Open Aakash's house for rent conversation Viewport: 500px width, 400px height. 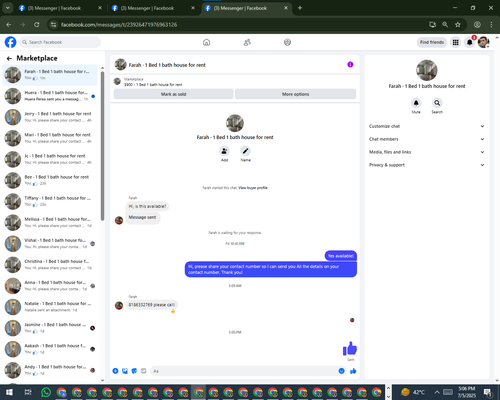click(50, 349)
